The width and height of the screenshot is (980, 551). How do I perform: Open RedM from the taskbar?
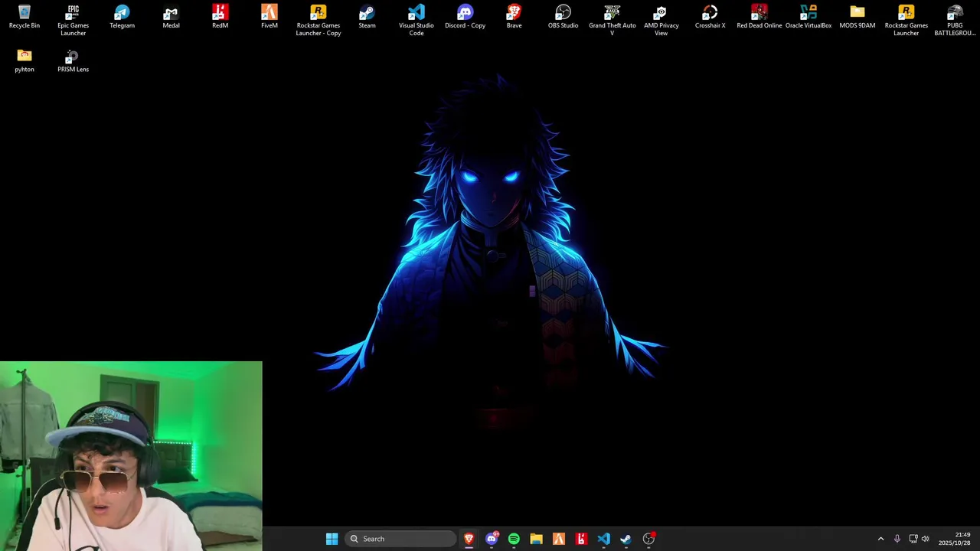pyautogui.click(x=581, y=539)
